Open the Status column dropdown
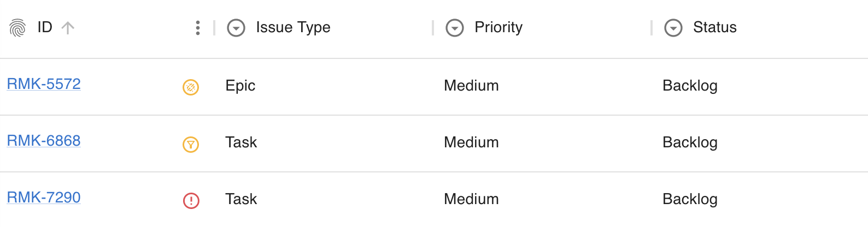 pos(673,28)
